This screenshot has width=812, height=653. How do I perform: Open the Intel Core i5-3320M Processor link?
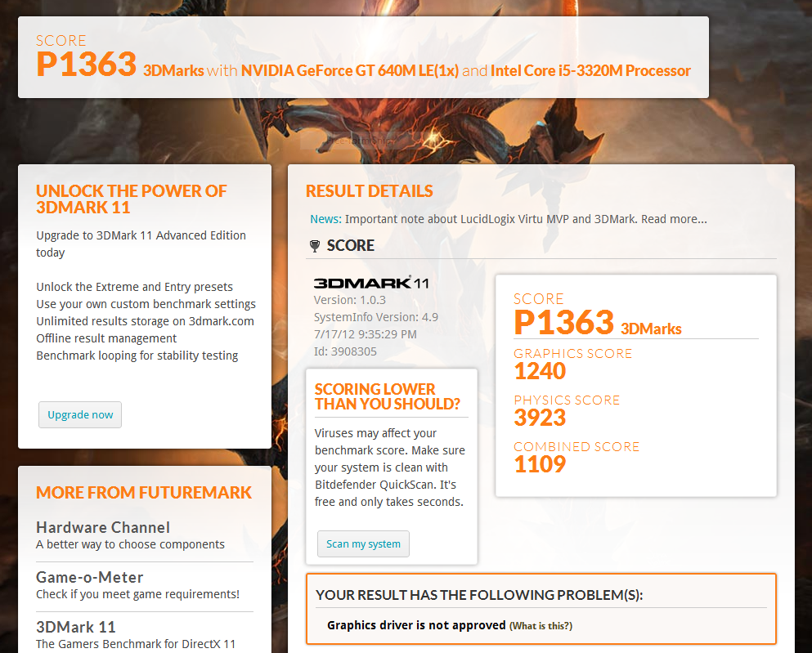(x=590, y=70)
